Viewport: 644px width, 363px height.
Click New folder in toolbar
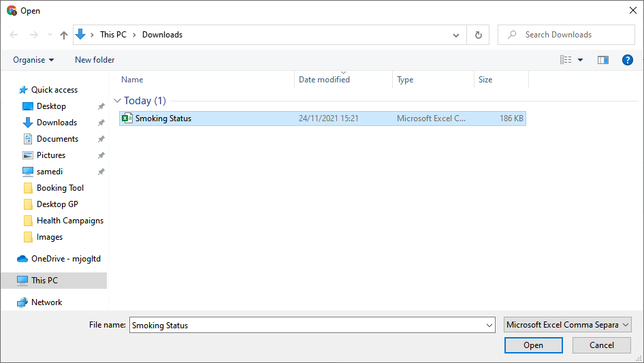click(95, 60)
